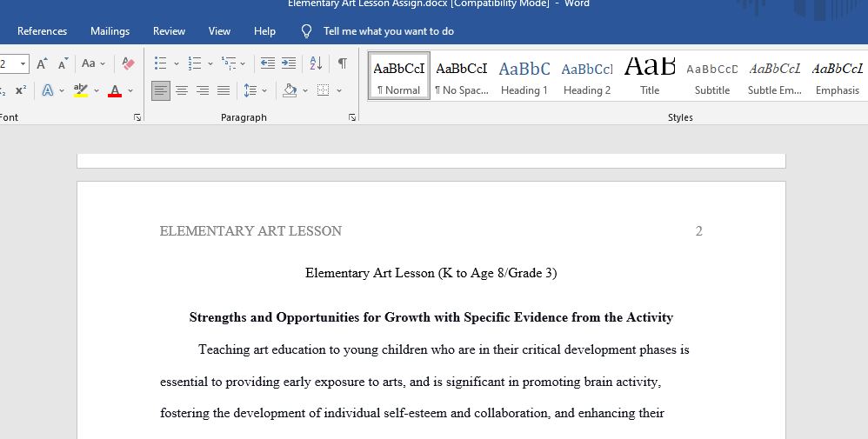Image resolution: width=868 pixels, height=439 pixels.
Task: Click the line starting essential to providing
Action: 411,382
